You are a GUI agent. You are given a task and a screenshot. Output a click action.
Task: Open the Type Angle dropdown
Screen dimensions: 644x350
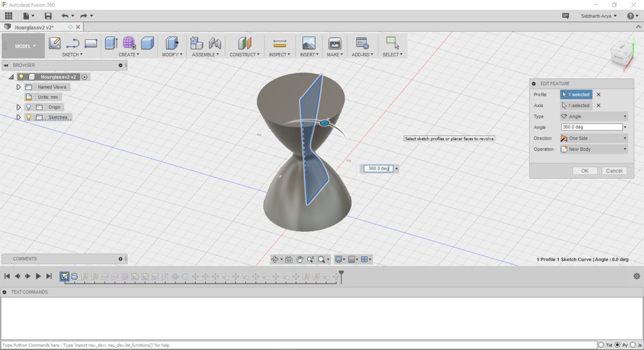tap(594, 116)
